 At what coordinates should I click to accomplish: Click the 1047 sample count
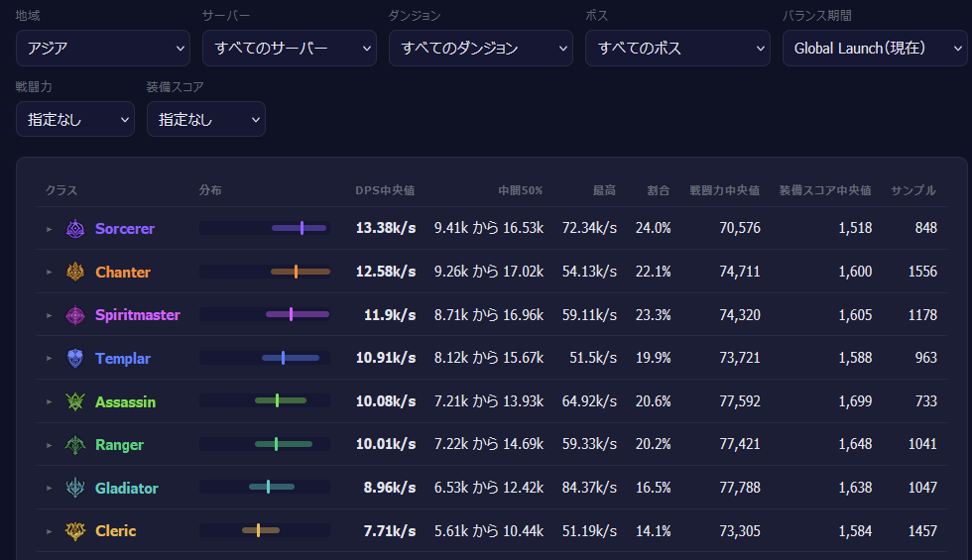click(922, 488)
